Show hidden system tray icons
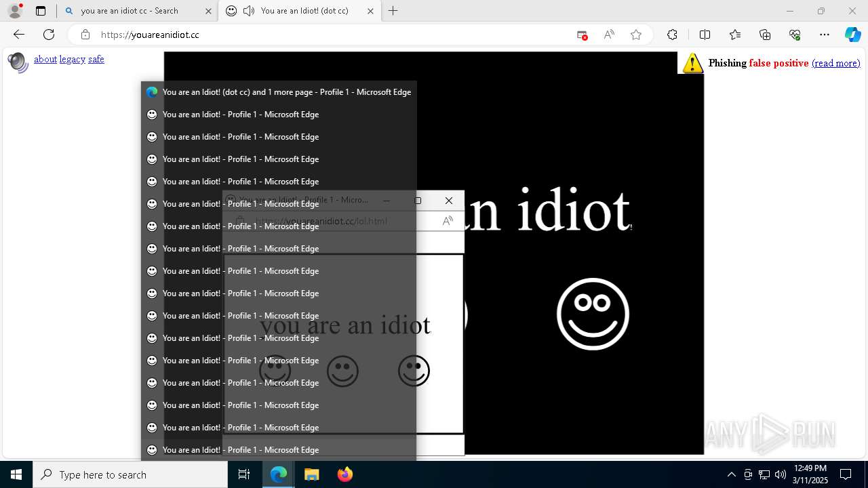Viewport: 868px width, 488px height. pos(731,474)
